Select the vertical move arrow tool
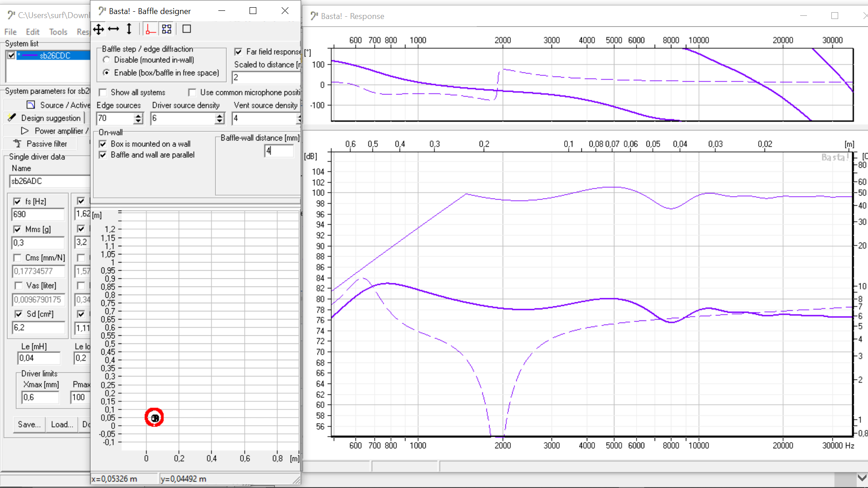Screen dimensions: 868x488 [x=129, y=29]
